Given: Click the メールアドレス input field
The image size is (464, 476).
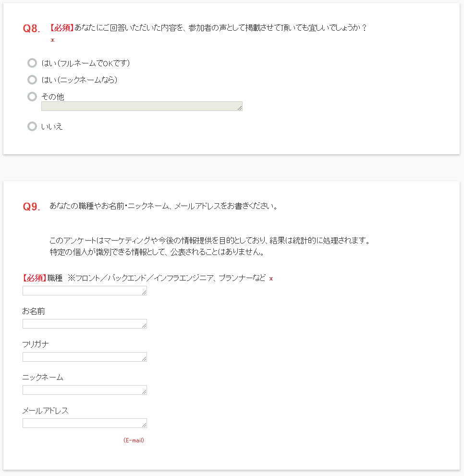Looking at the screenshot, I should coord(84,423).
